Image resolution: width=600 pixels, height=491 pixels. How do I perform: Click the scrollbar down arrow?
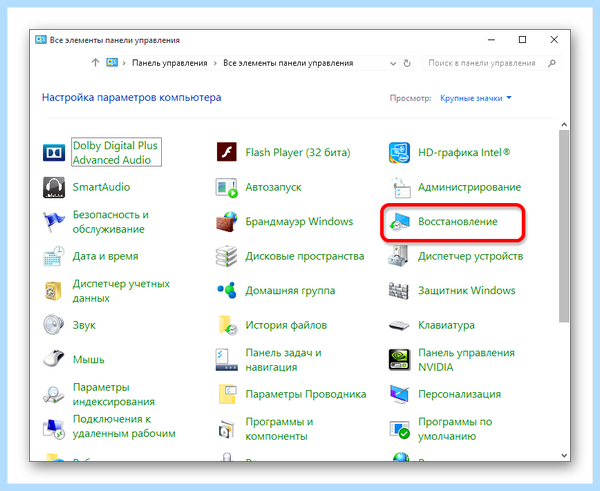tap(564, 455)
